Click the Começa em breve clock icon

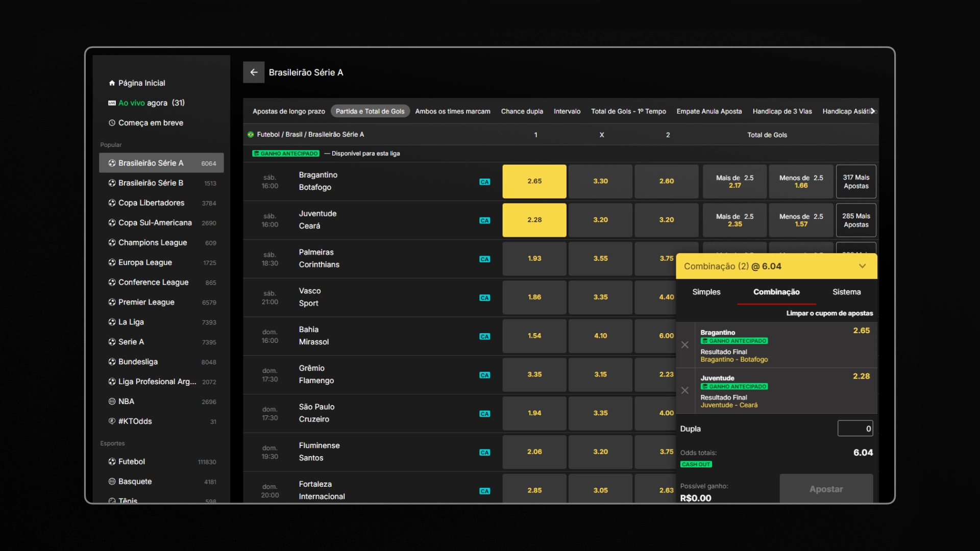[x=112, y=123]
